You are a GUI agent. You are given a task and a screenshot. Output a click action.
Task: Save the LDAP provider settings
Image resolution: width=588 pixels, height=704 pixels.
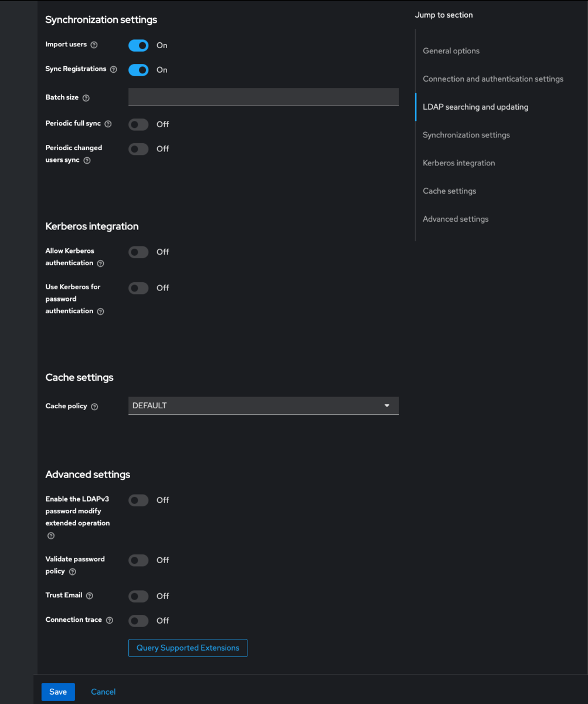pyautogui.click(x=58, y=692)
